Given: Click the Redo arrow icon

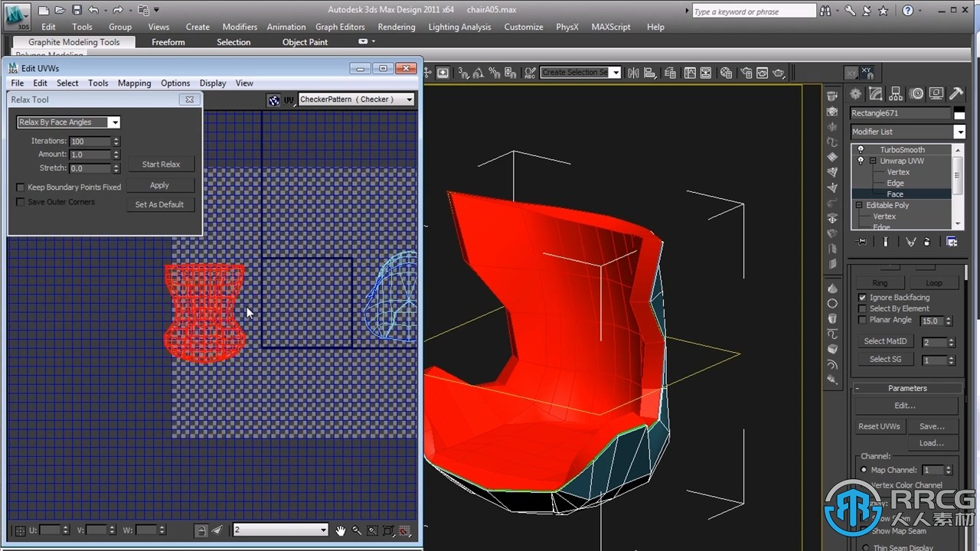Looking at the screenshot, I should pyautogui.click(x=118, y=10).
